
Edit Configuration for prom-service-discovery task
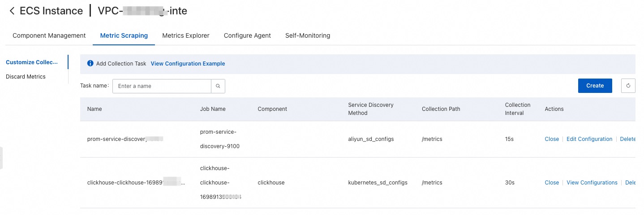coord(589,139)
